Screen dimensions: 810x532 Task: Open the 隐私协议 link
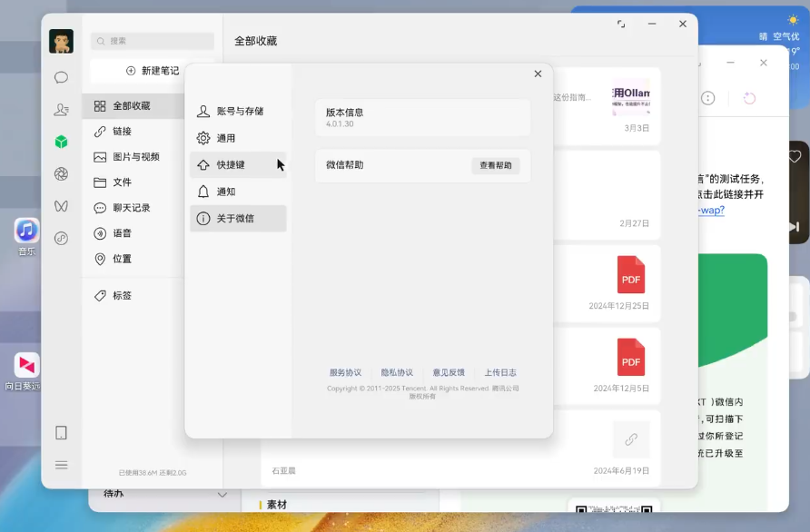397,372
